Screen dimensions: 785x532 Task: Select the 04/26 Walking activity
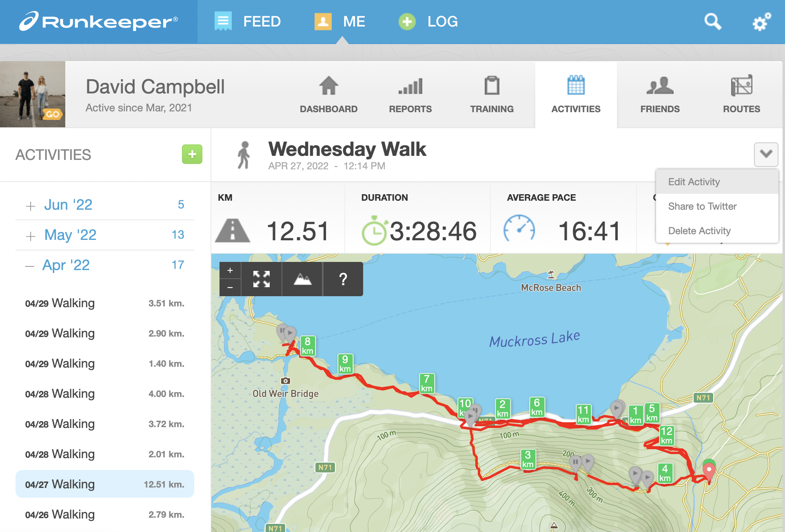pos(104,515)
